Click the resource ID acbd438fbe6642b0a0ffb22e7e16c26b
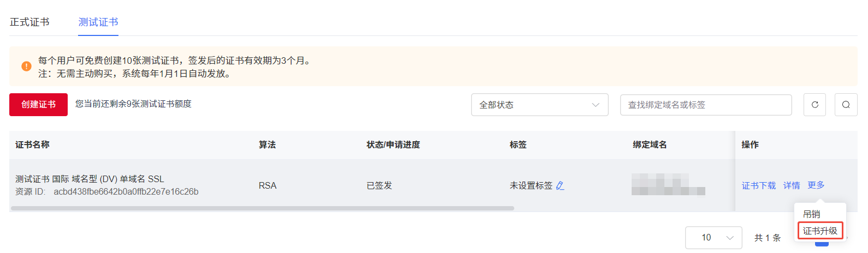Image resolution: width=868 pixels, height=253 pixels. pyautogui.click(x=126, y=192)
